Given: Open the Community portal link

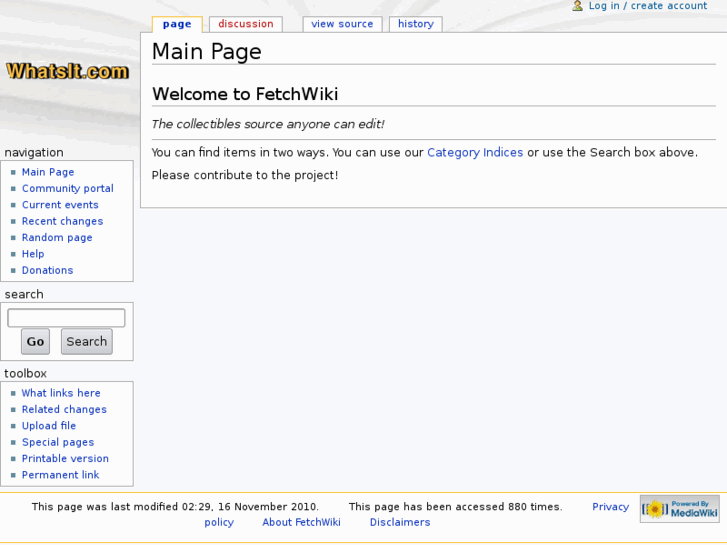Looking at the screenshot, I should (x=68, y=188).
